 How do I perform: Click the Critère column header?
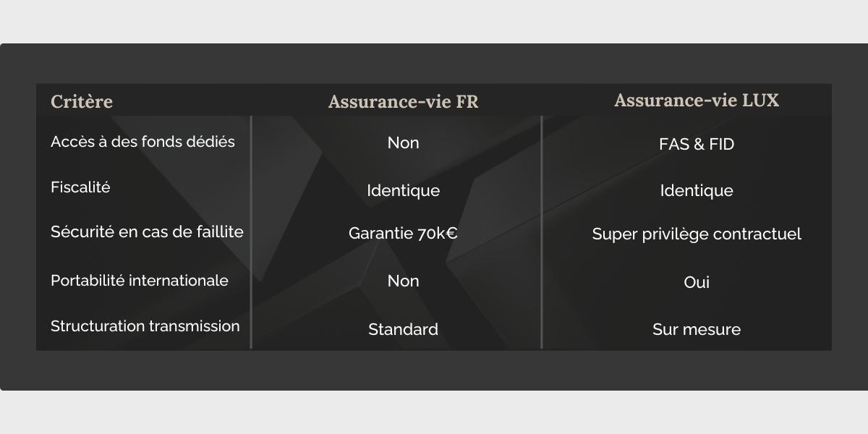(82, 102)
